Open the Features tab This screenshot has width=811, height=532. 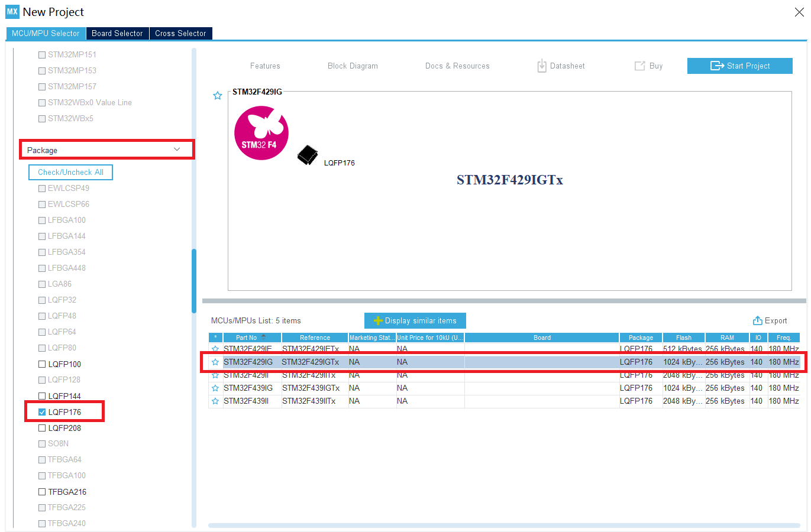click(265, 66)
